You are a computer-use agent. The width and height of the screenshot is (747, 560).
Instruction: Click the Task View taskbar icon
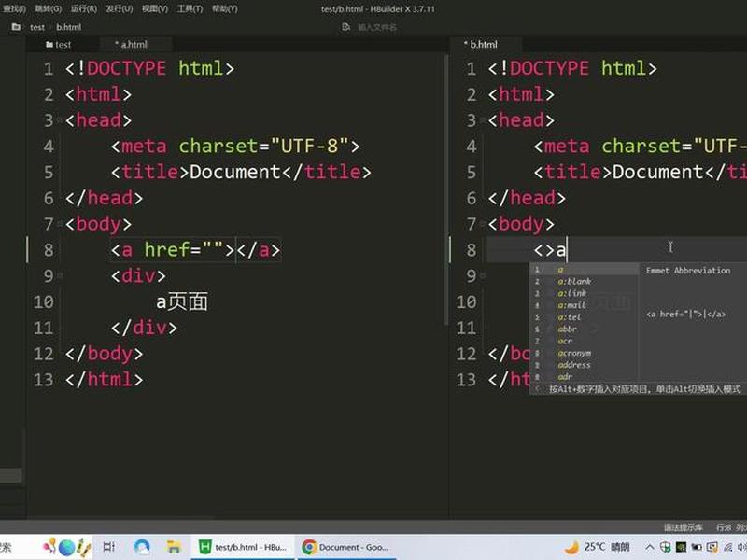click(x=109, y=547)
